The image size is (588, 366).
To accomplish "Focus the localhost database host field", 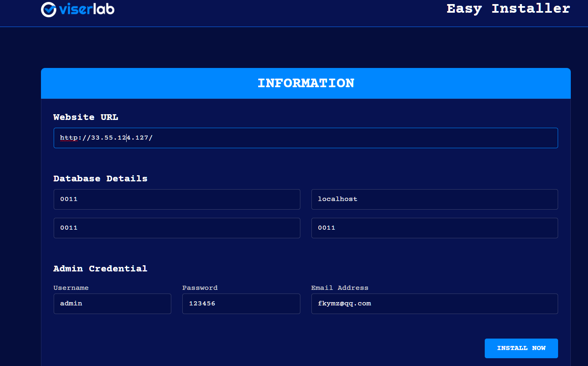I will click(x=434, y=199).
